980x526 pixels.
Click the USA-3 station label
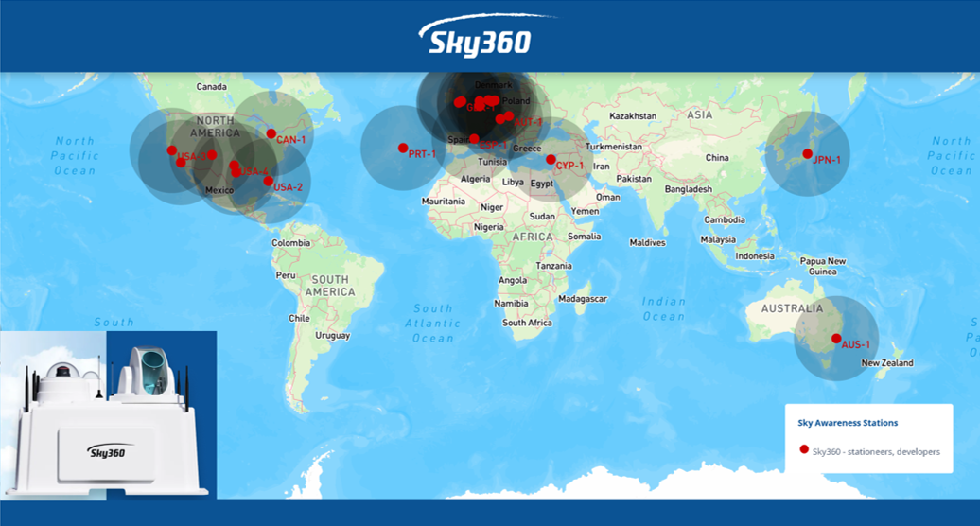[193, 156]
